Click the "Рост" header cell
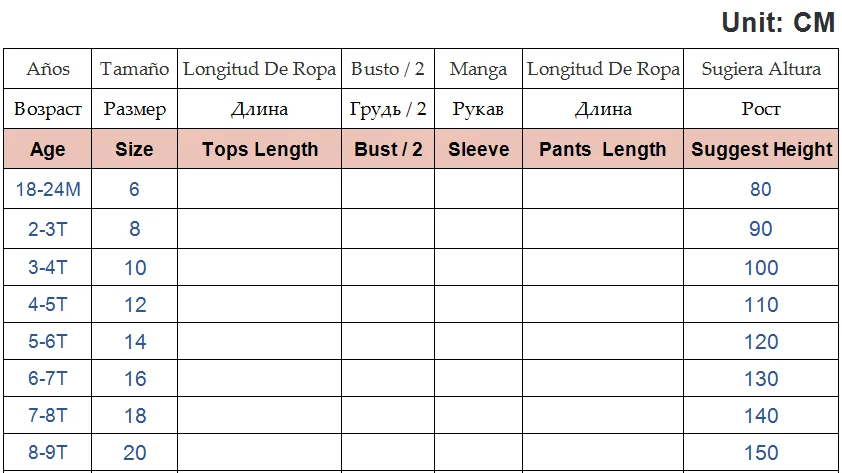This screenshot has height=473, width=842. pyautogui.click(x=761, y=109)
